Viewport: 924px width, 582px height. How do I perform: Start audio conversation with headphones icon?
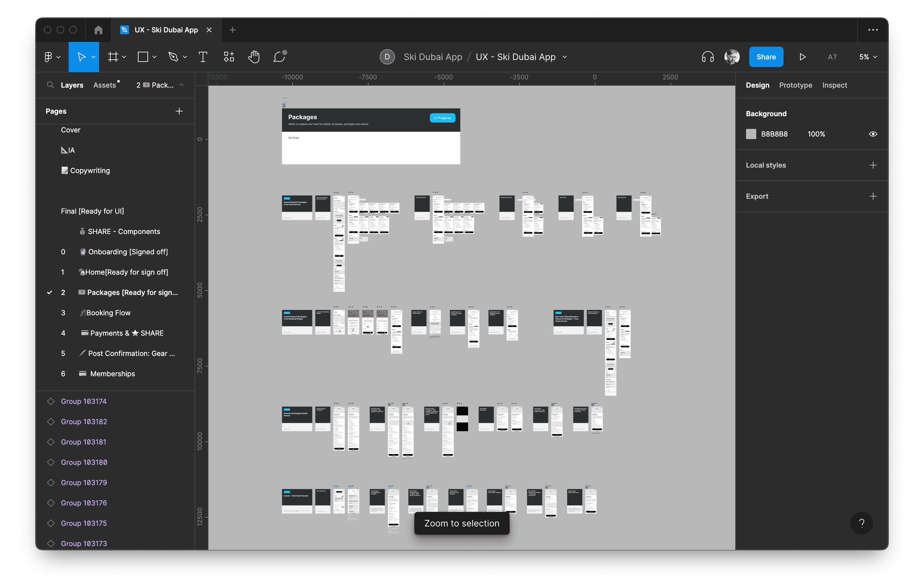(707, 57)
